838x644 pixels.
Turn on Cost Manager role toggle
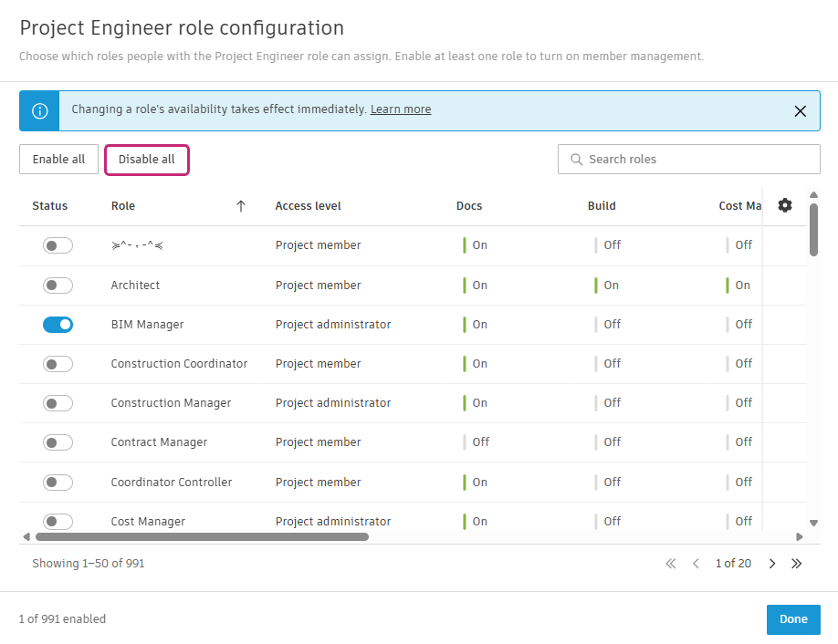coord(58,521)
